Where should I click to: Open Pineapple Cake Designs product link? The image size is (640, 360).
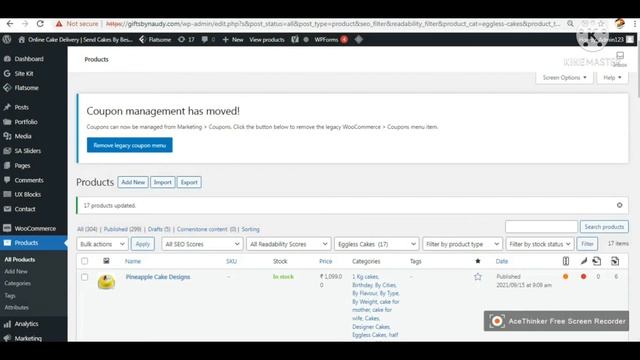[x=158, y=277]
